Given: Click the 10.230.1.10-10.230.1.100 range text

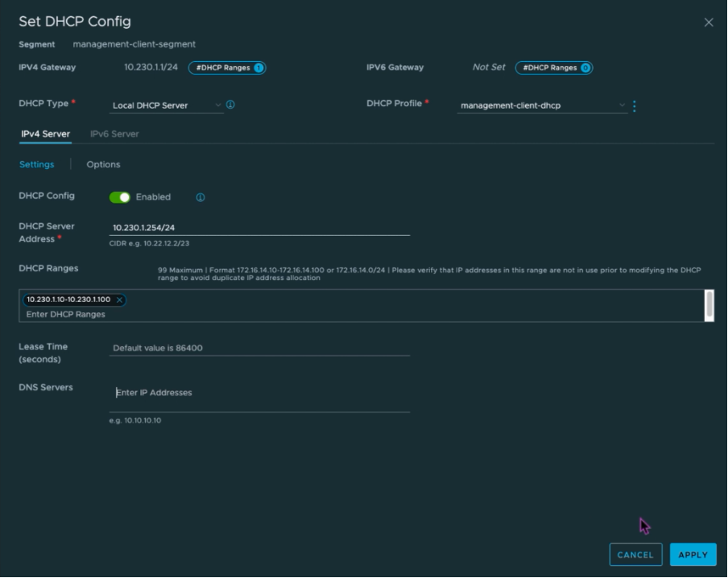Looking at the screenshot, I should 68,299.
